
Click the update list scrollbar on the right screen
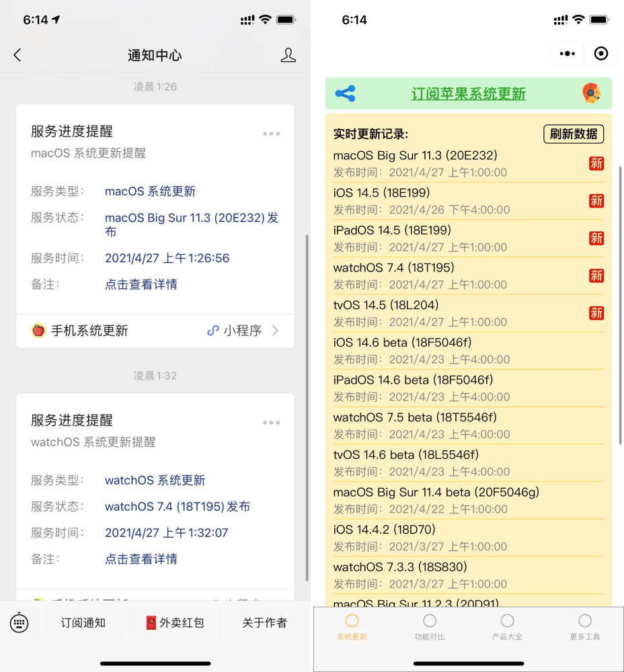620,305
